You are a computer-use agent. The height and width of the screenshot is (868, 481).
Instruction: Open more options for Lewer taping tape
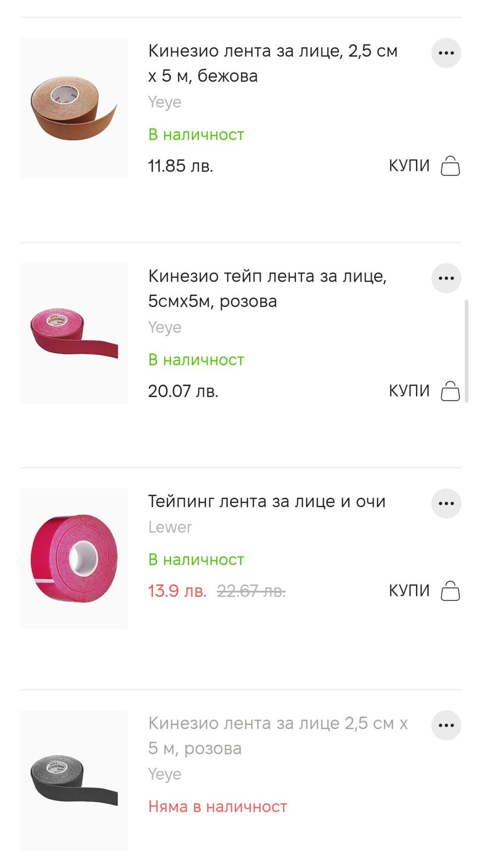point(446,503)
